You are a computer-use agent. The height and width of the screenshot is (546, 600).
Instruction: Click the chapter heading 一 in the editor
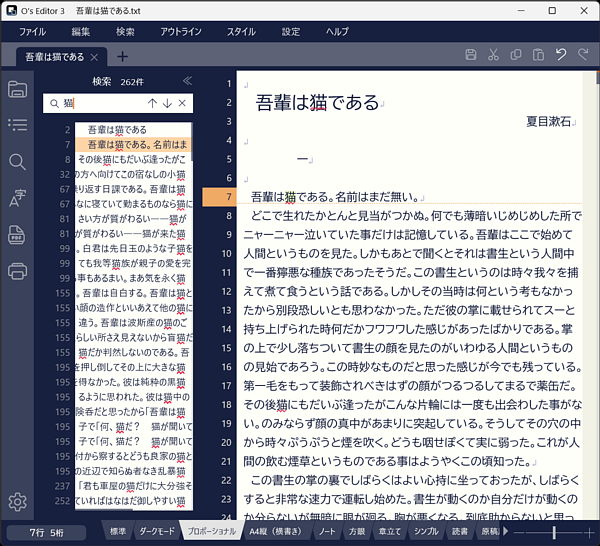[x=302, y=159]
